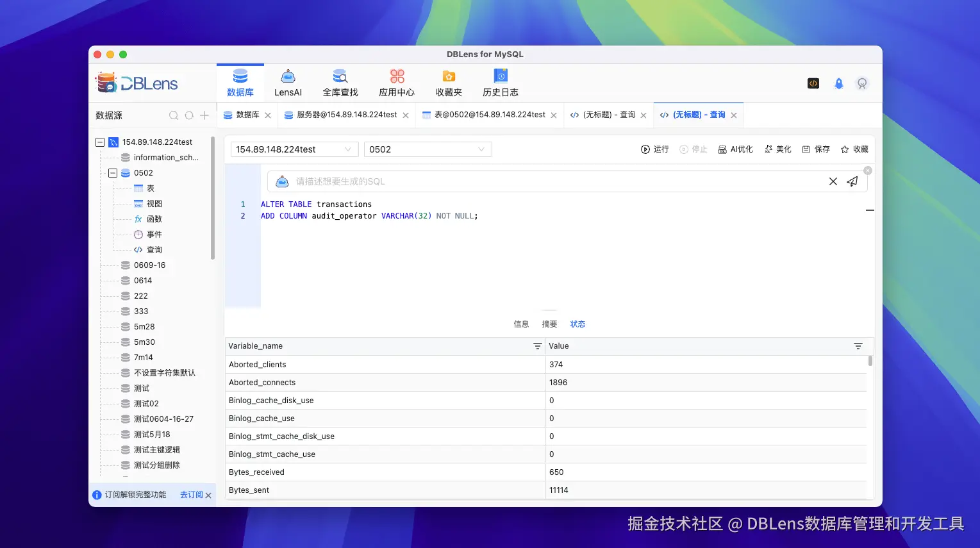
Task: Send the AI prompt with paper plane icon
Action: (852, 181)
